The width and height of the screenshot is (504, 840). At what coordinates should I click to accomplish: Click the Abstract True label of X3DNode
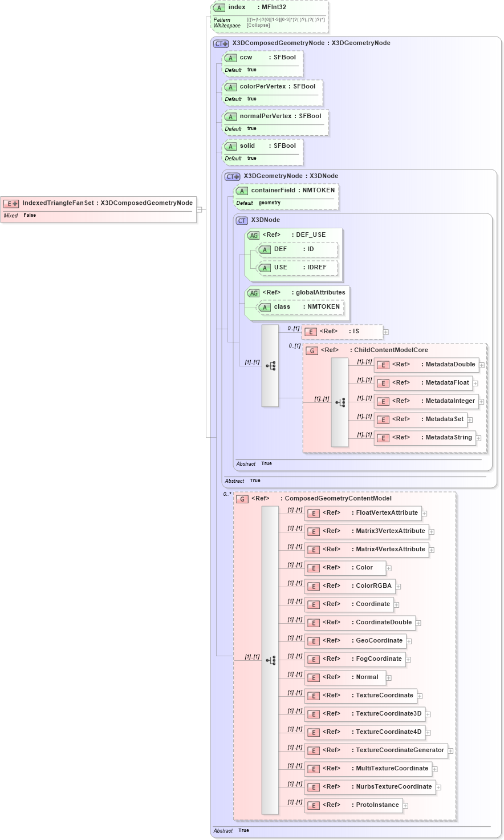coord(254,463)
